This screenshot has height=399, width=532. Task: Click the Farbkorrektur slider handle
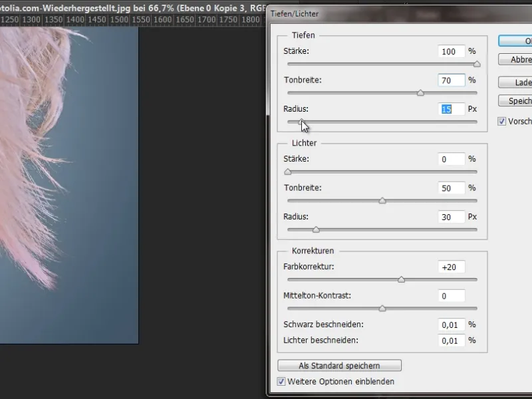point(402,279)
